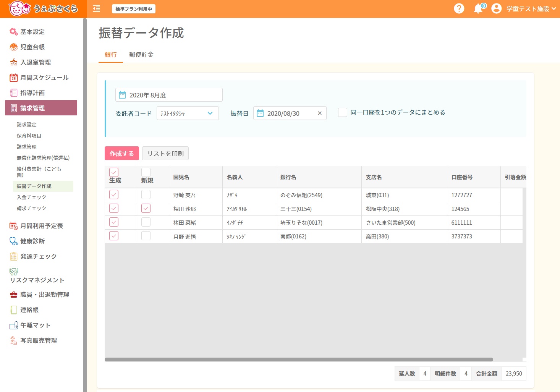Click the table horizontal scrollbar thumb
Image resolution: width=560 pixels, height=392 pixels.
pos(299,360)
